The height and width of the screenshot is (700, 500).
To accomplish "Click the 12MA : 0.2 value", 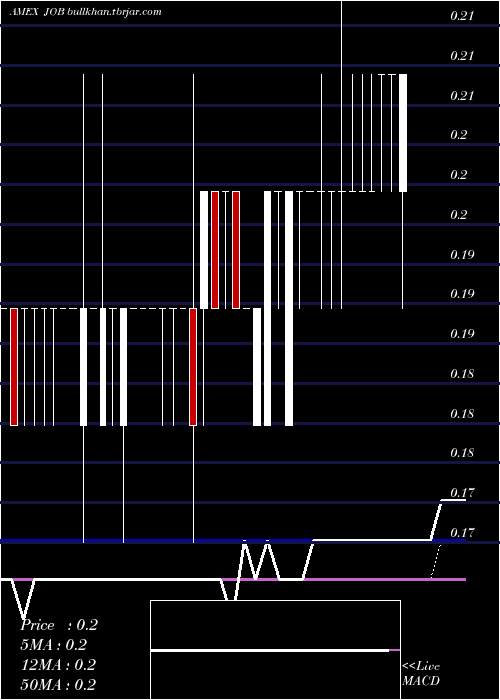I will tap(58, 665).
